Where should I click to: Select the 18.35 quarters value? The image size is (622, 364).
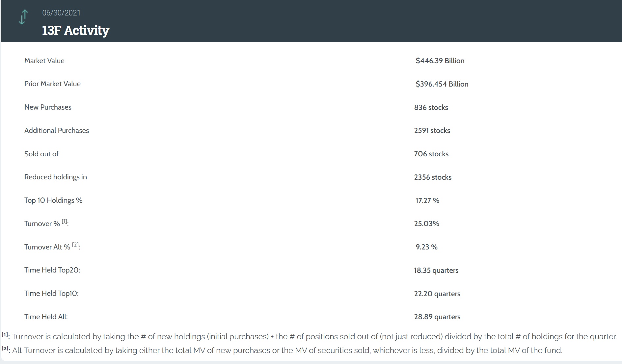pyautogui.click(x=436, y=270)
